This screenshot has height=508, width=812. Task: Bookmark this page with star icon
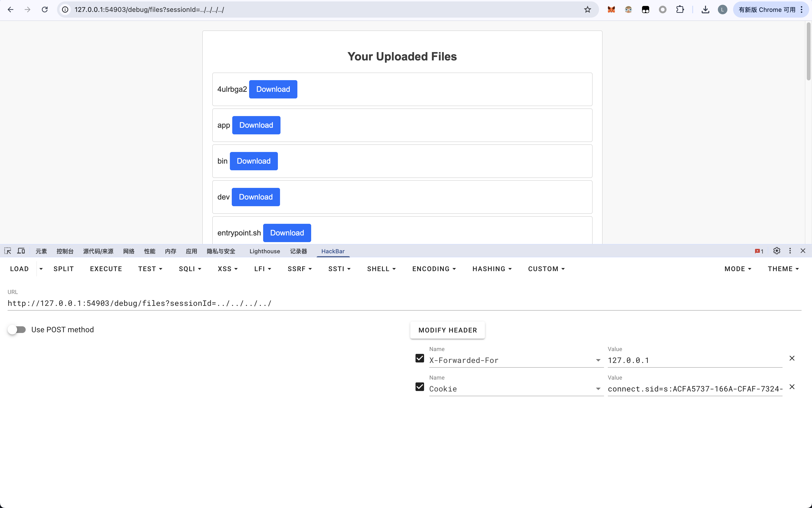point(587,10)
